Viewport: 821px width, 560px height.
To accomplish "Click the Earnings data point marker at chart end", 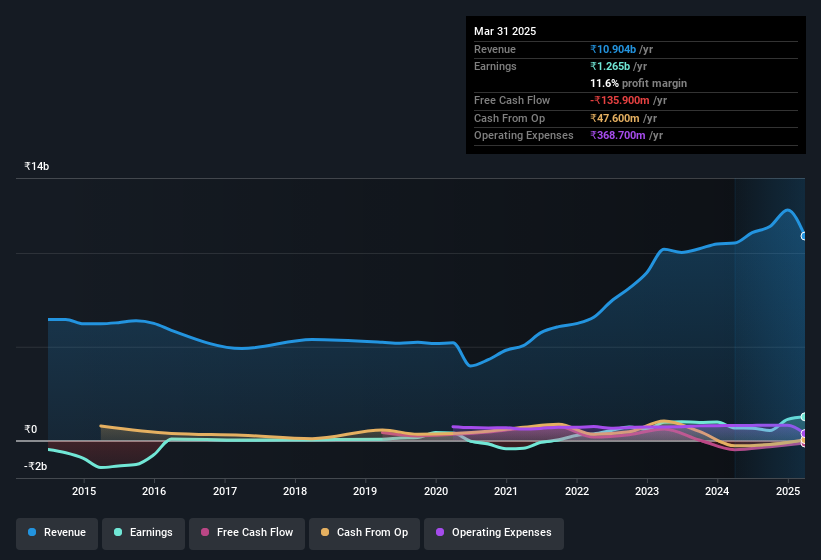I will pos(804,417).
